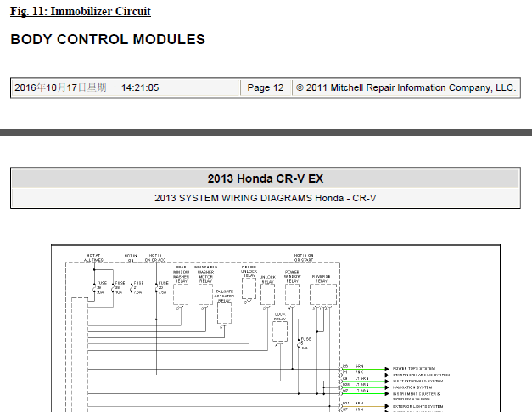532x412 pixels.
Task: Click the Windshield Washer Motor Relay label
Action: click(x=205, y=274)
